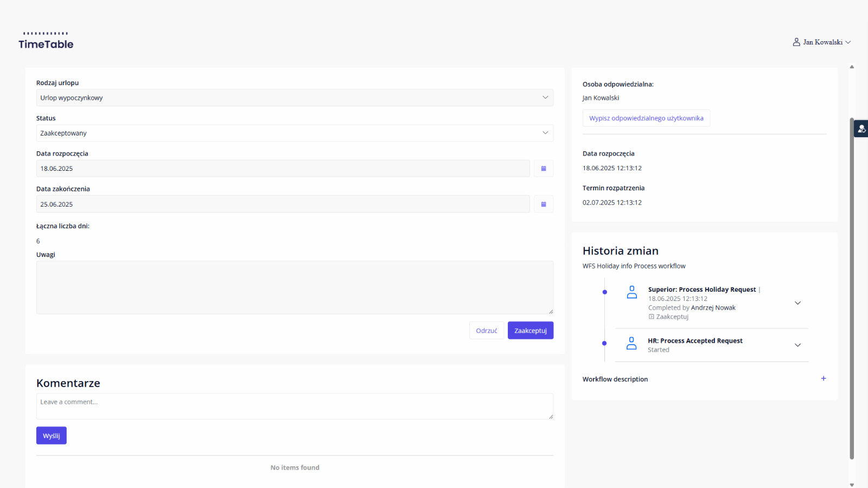
Task: Click the Wyślij comment button
Action: click(52, 435)
